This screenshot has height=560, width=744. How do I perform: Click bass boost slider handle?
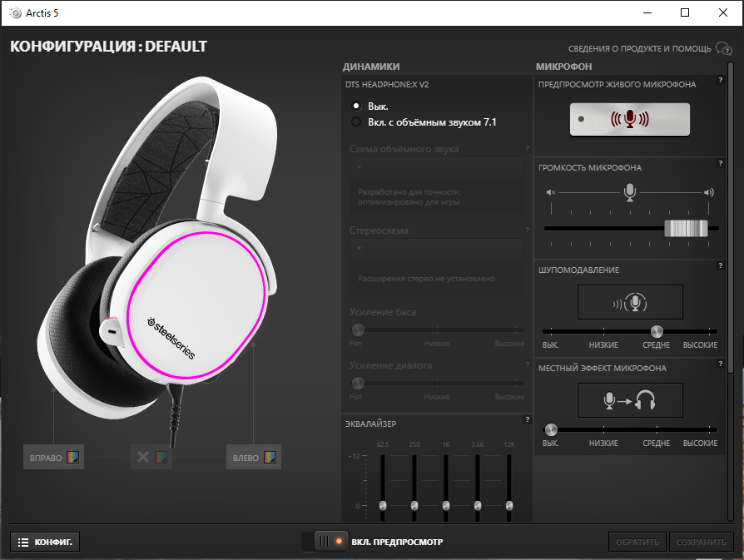point(358,330)
